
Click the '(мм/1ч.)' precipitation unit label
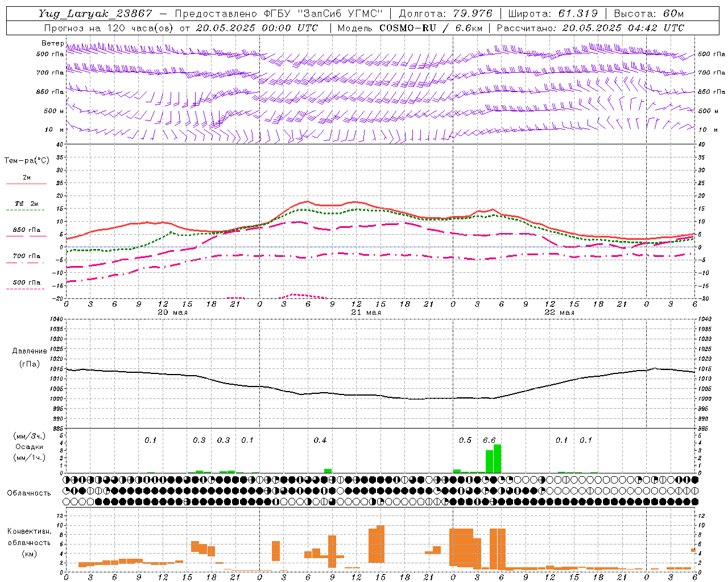[29, 458]
